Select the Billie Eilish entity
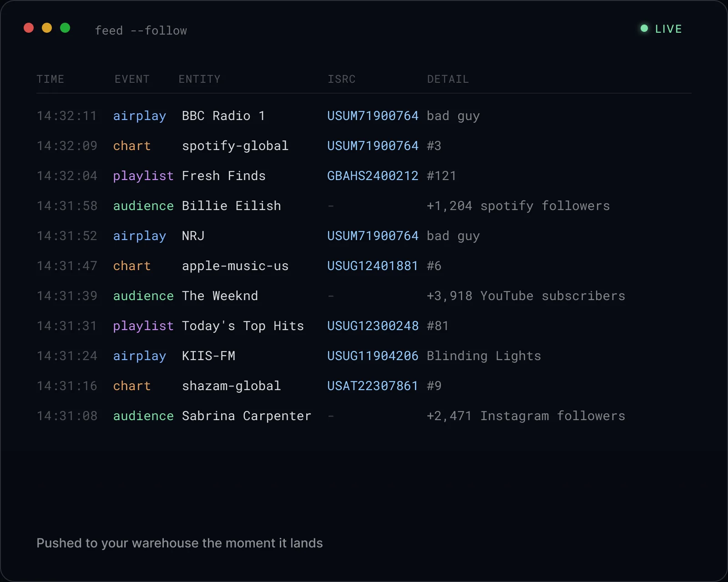The image size is (728, 582). click(231, 206)
